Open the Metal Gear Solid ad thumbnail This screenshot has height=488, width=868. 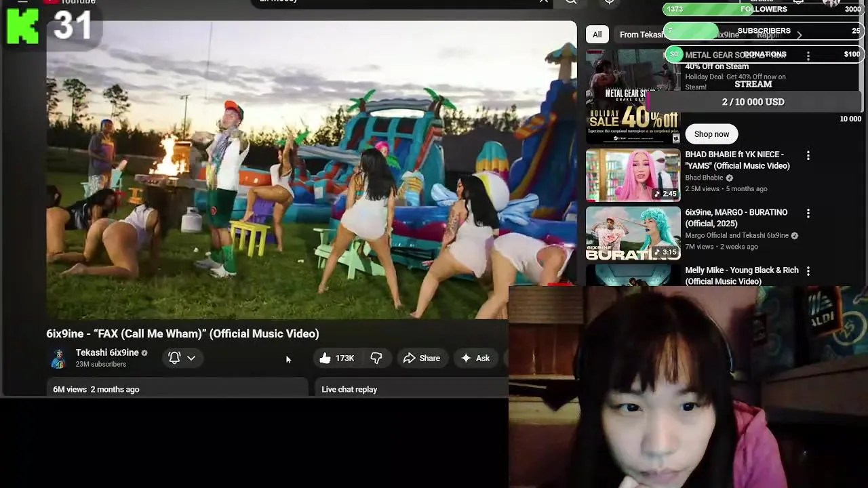click(633, 96)
